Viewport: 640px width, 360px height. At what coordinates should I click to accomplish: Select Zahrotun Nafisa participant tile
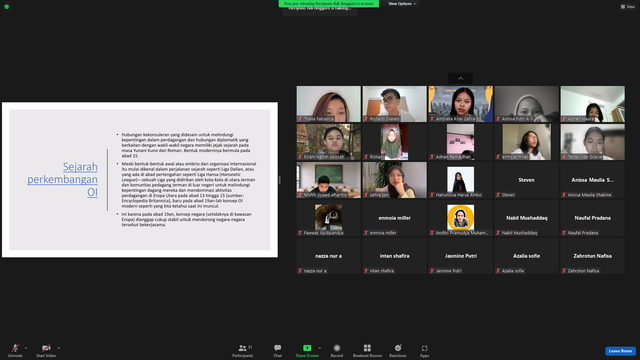[x=593, y=256]
